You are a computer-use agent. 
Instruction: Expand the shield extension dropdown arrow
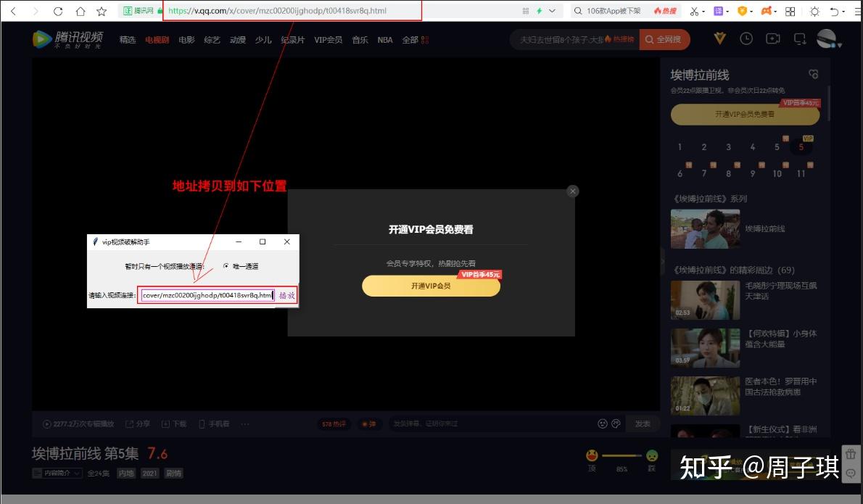pos(751,12)
